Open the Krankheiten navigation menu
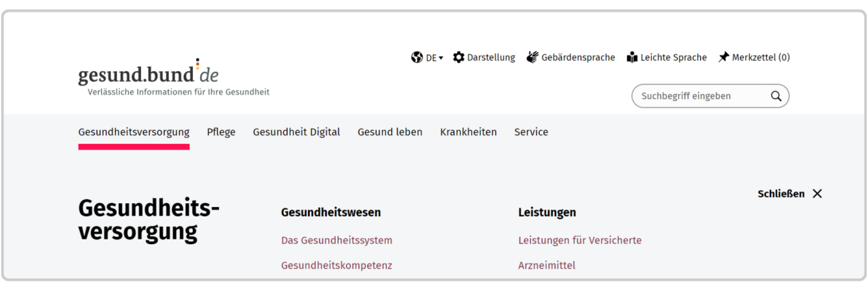The height and width of the screenshot is (292, 868). [468, 132]
